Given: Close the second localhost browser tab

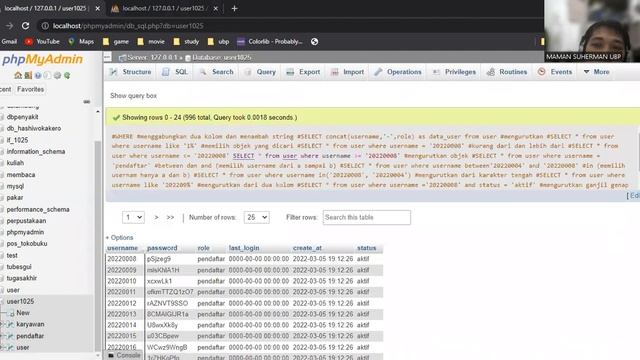Looking at the screenshot, I should pos(216,8).
